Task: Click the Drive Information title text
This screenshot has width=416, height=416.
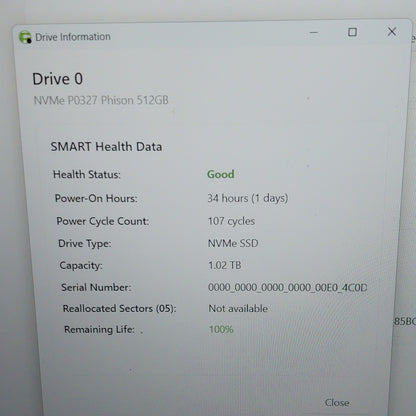Action: (x=73, y=37)
